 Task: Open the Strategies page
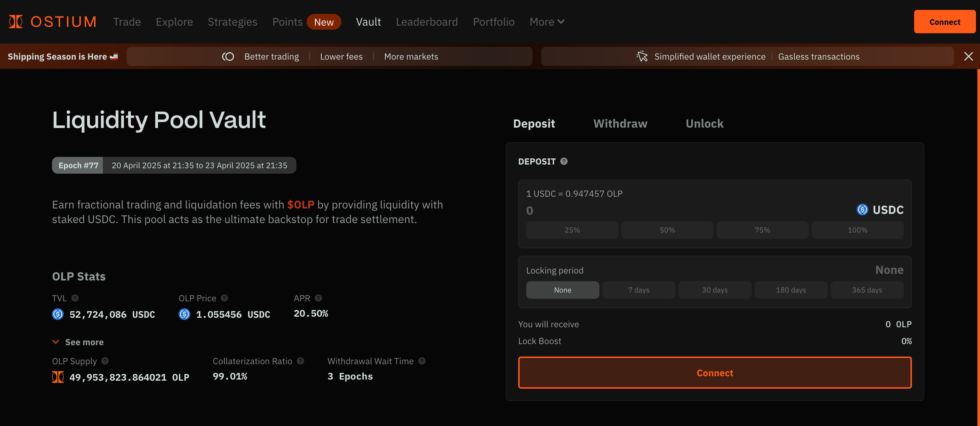[232, 22]
